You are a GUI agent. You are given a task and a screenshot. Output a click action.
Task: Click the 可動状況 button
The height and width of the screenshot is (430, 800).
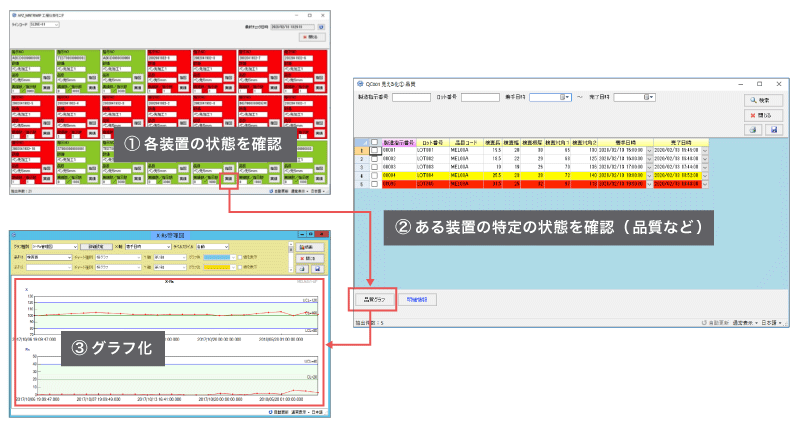tap(417, 299)
